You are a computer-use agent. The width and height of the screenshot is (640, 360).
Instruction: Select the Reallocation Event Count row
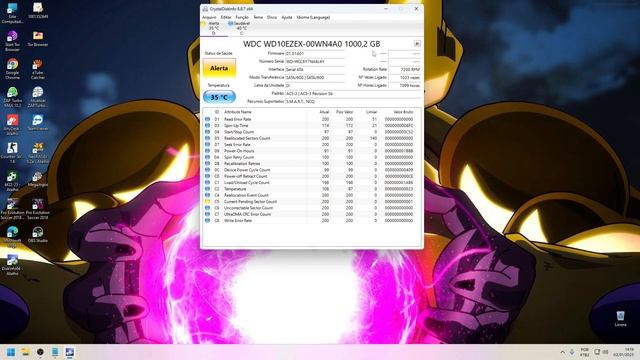tap(311, 195)
